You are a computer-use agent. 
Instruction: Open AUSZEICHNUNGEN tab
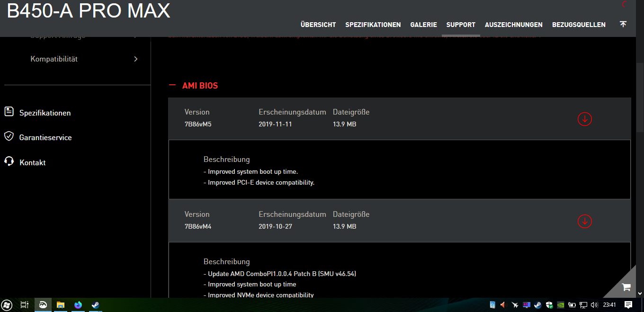(x=514, y=25)
